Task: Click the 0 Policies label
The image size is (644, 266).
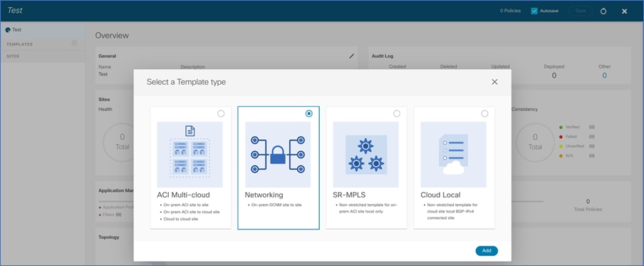Action: [x=510, y=11]
